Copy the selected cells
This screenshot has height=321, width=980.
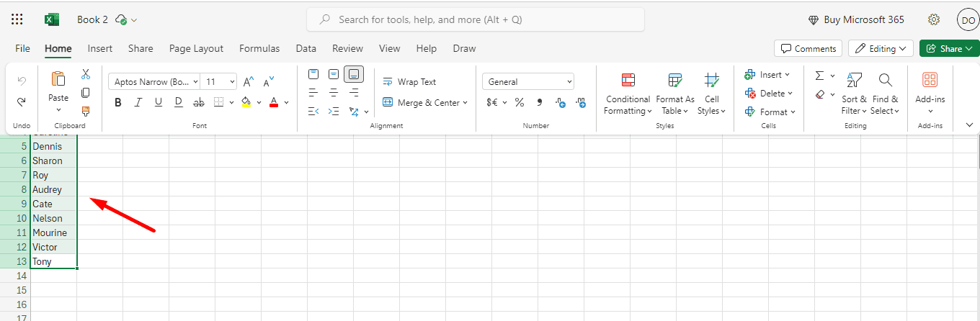(86, 92)
